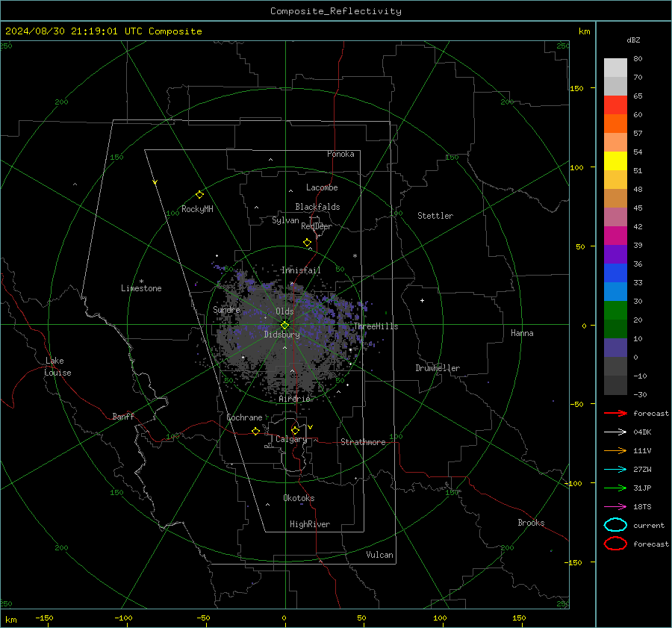The image size is (672, 628).
Task: Select the yellow diamond marker above Calgary
Action: click(295, 430)
